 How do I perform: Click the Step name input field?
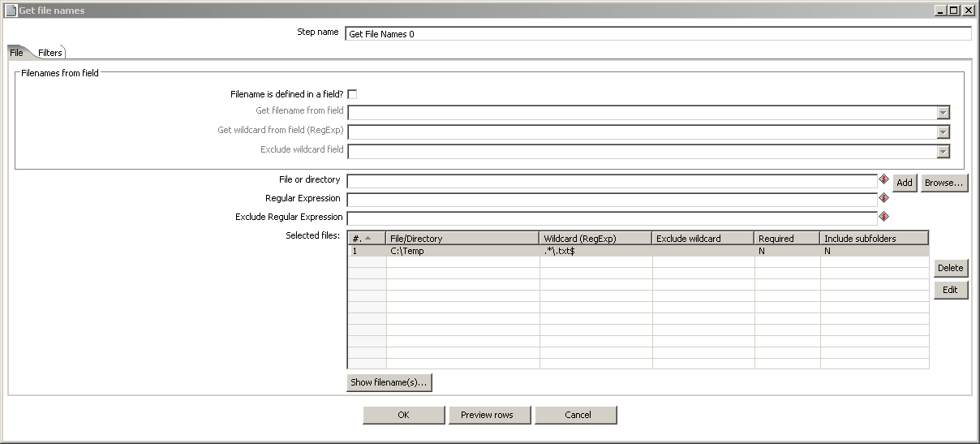[x=658, y=34]
